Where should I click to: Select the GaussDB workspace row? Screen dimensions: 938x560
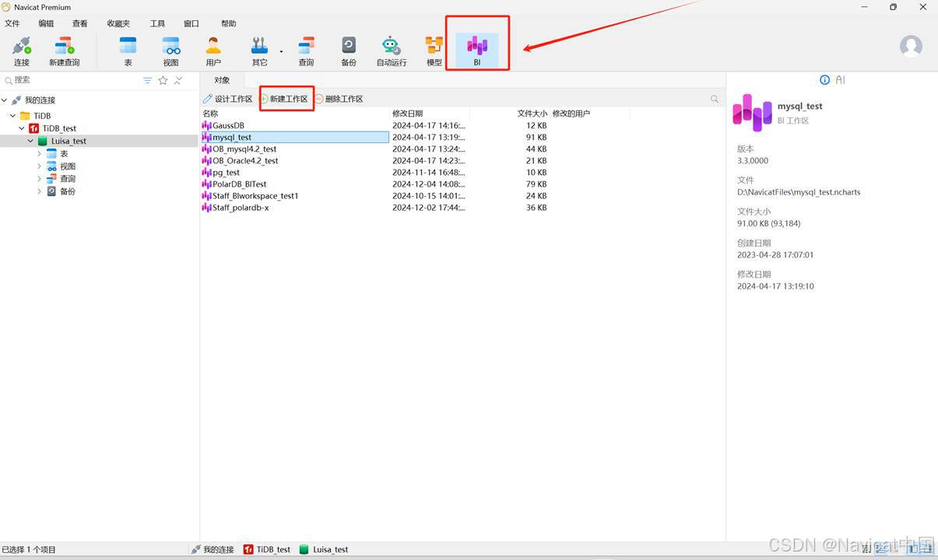coord(295,125)
